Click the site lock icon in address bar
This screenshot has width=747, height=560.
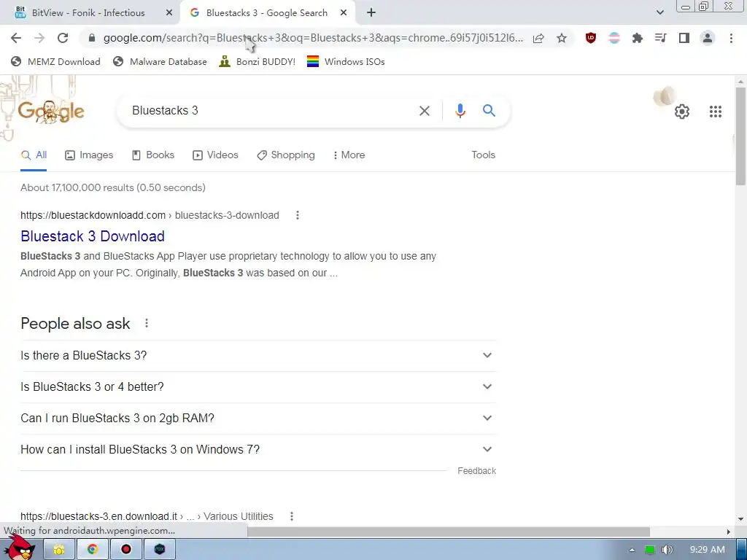(92, 38)
